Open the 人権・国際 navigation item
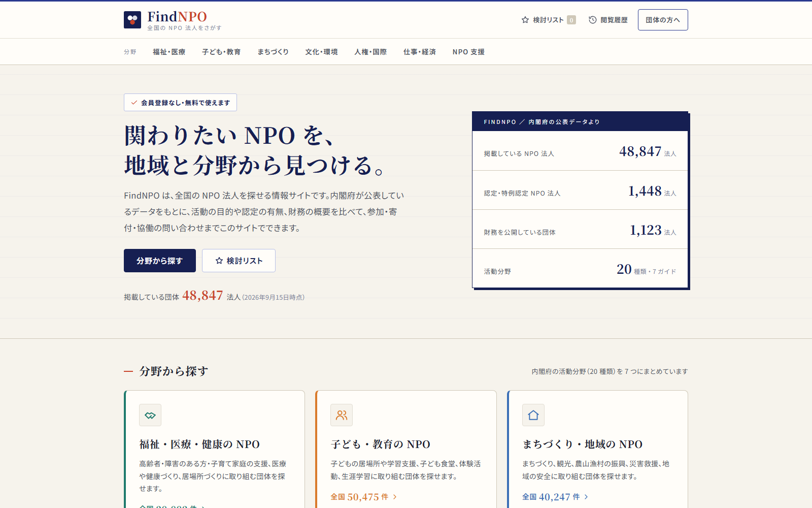Screen dimensions: 812x508 pyautogui.click(x=370, y=52)
